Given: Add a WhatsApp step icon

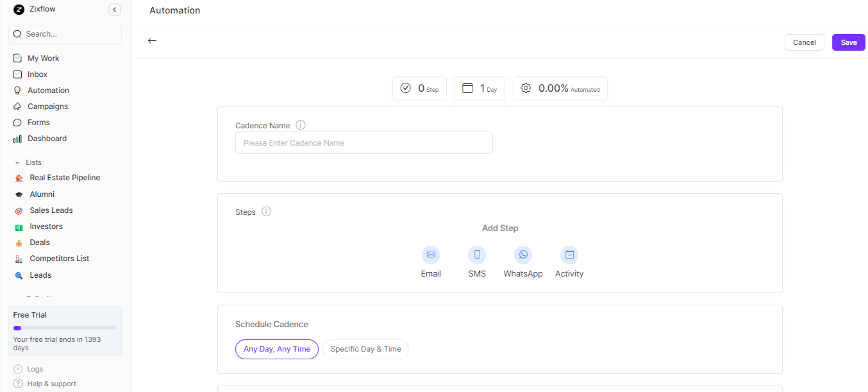Looking at the screenshot, I should click(x=523, y=255).
